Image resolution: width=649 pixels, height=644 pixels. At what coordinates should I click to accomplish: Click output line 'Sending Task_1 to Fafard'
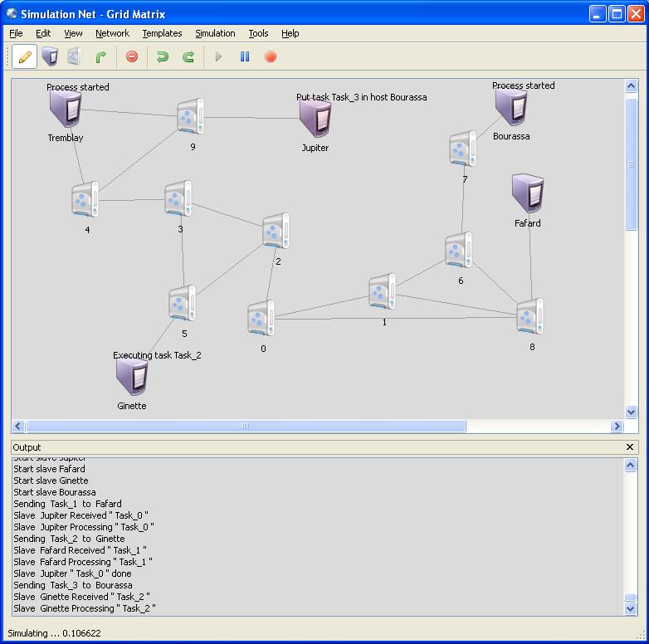click(67, 504)
